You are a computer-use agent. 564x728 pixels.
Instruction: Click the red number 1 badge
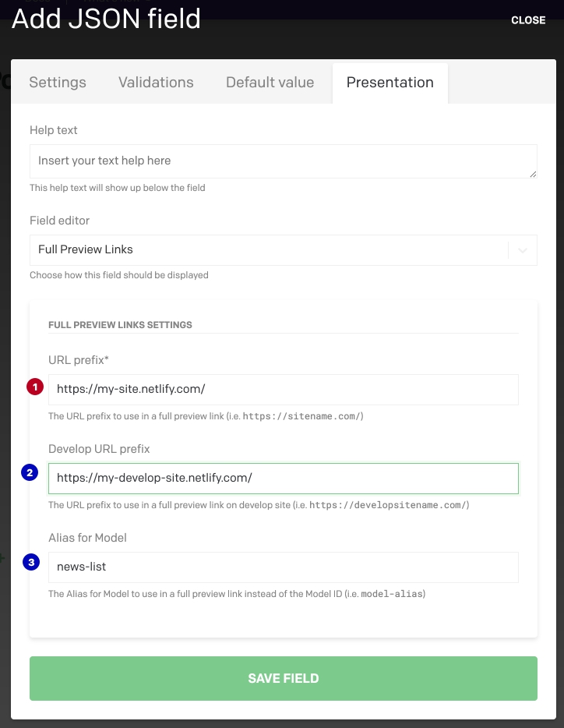[34, 387]
